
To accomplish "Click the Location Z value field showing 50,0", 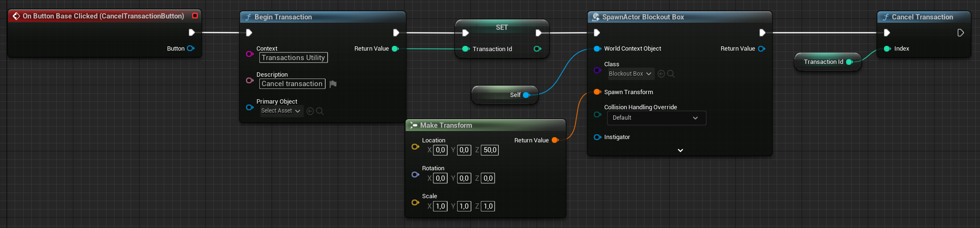I will point(490,150).
